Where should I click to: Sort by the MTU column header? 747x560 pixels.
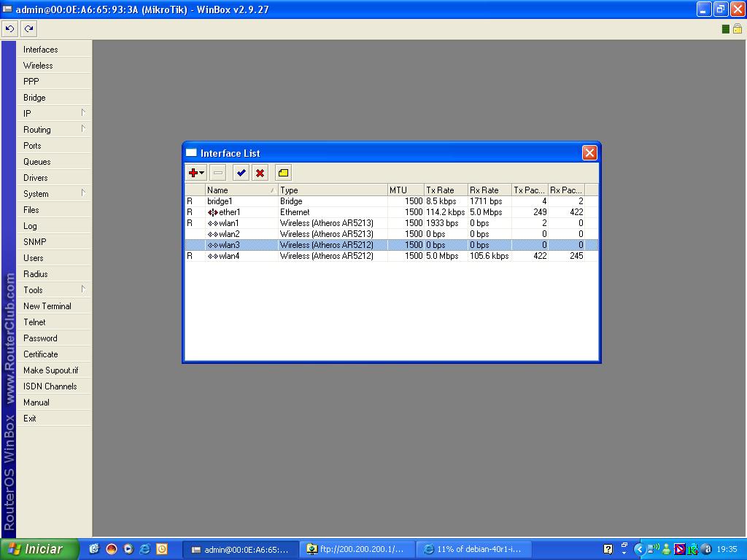pyautogui.click(x=406, y=190)
